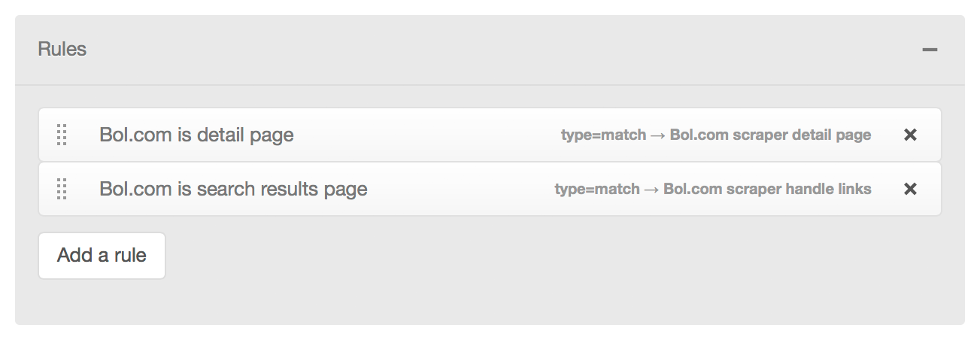Open the 'Bol.com is detail page' rule title

coord(196,135)
